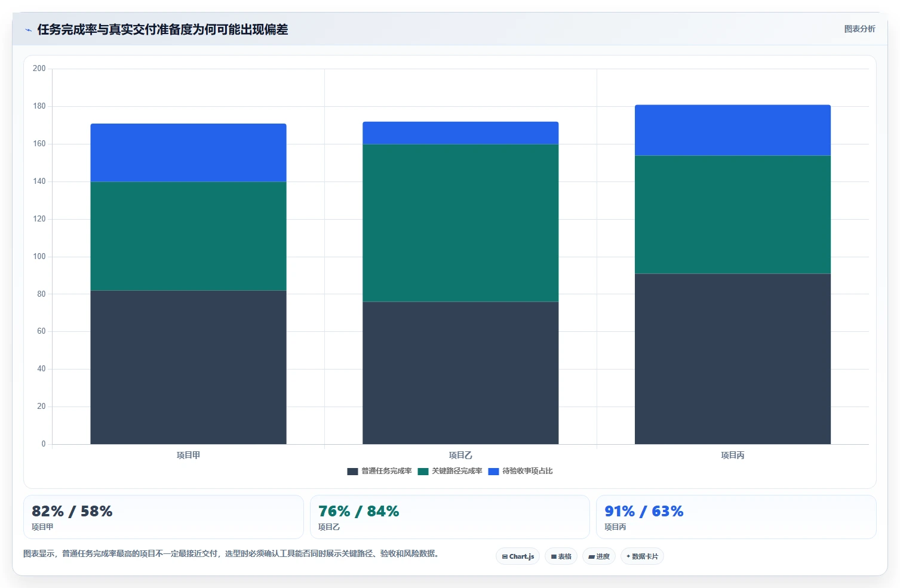
Task: Click the Chart.js tag chip
Action: coord(518,556)
